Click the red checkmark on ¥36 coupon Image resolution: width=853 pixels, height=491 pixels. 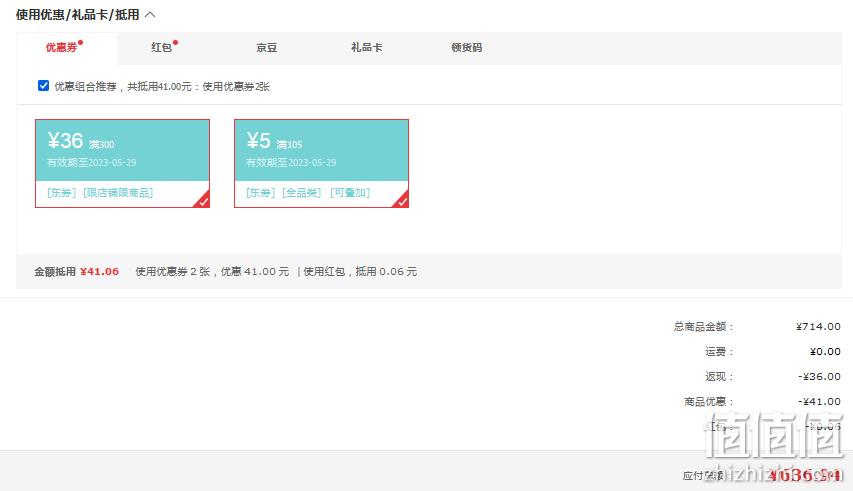coord(203,201)
